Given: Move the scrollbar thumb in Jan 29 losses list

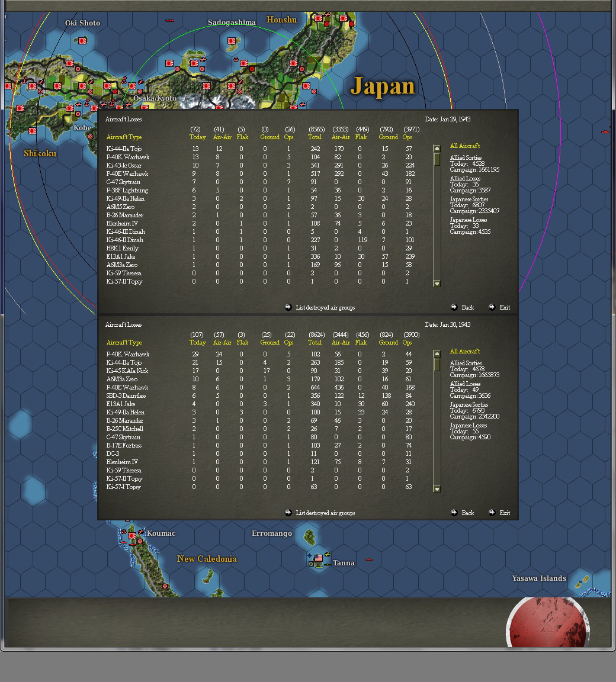Looking at the screenshot, I should [437, 159].
